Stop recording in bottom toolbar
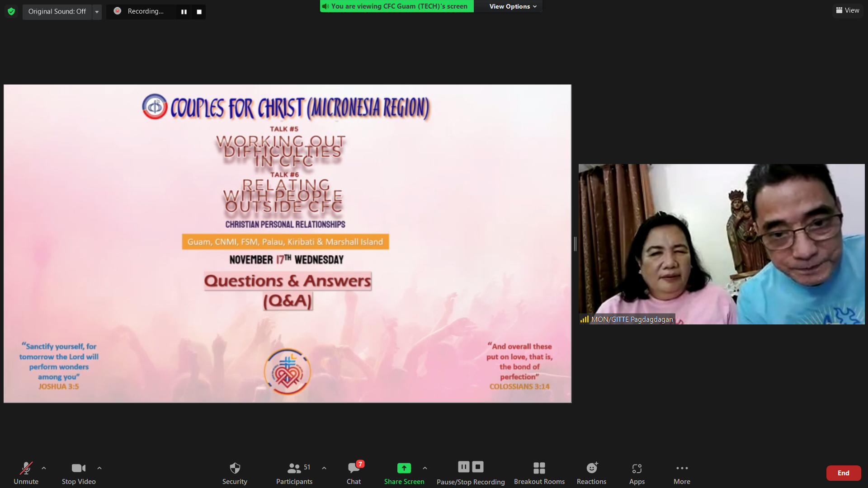Viewport: 868px width, 488px height. (x=478, y=467)
